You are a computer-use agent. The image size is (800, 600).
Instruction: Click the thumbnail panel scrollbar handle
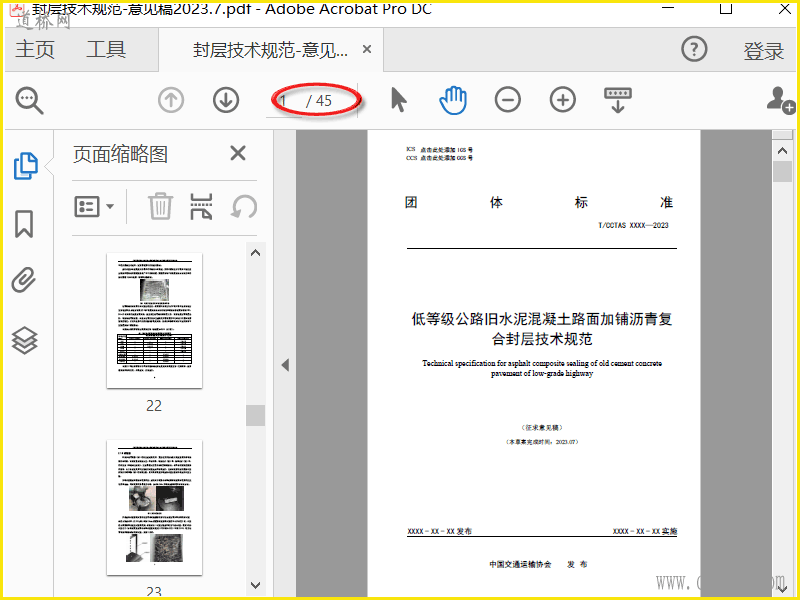tap(256, 415)
